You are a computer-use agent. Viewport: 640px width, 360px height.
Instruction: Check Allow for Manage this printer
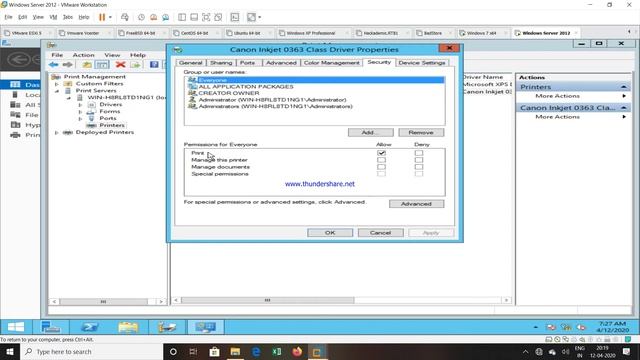(x=381, y=160)
